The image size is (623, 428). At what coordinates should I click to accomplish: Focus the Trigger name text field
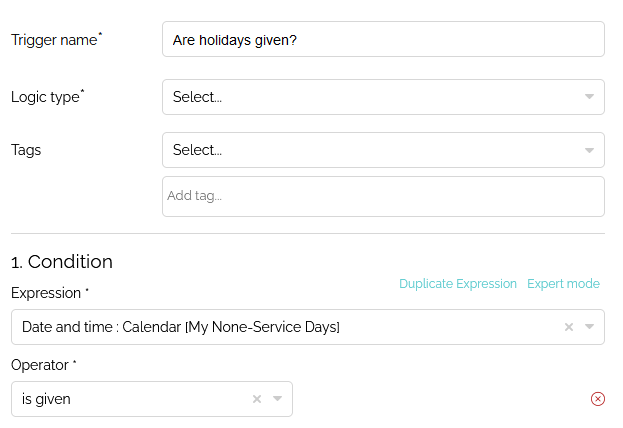(383, 39)
